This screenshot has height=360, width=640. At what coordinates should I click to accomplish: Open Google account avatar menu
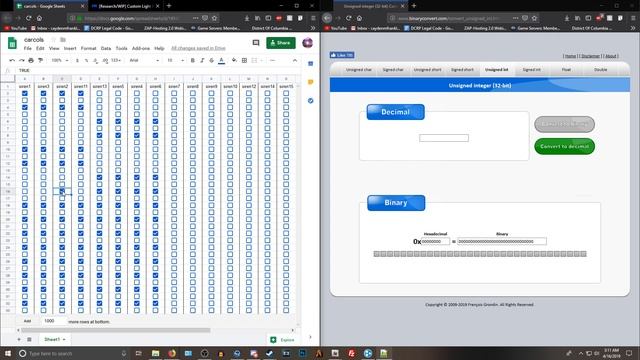click(x=307, y=42)
